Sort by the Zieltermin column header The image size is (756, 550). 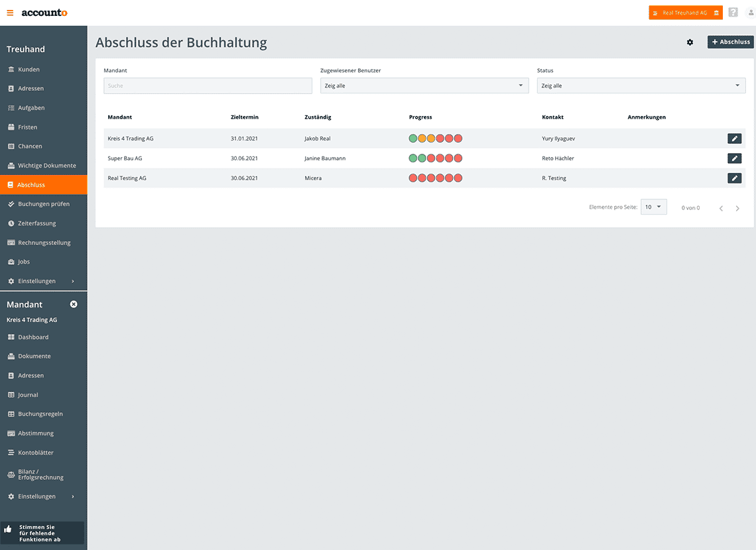click(x=245, y=117)
